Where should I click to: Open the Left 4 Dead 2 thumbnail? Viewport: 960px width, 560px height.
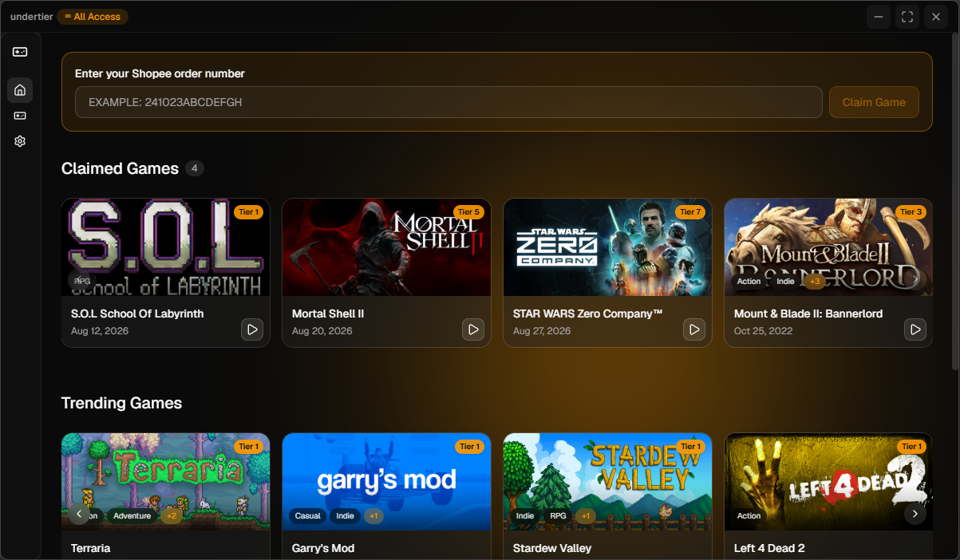(829, 482)
